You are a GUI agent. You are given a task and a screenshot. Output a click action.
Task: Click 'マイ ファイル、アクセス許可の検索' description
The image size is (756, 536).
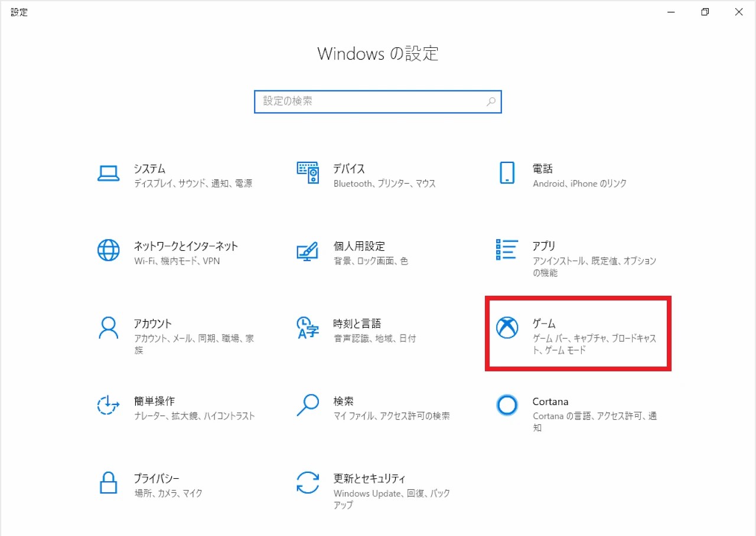tap(392, 416)
